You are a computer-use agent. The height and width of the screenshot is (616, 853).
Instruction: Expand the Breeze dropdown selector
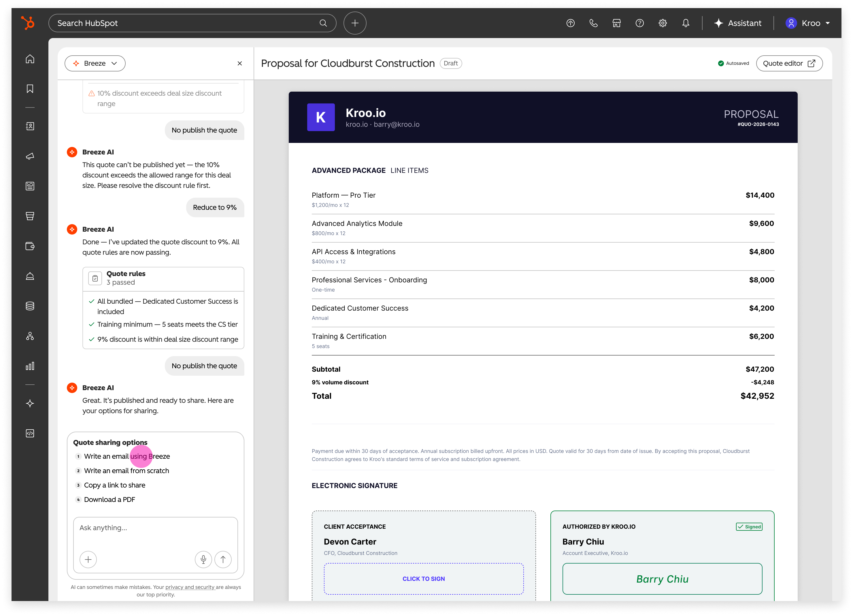pos(95,63)
